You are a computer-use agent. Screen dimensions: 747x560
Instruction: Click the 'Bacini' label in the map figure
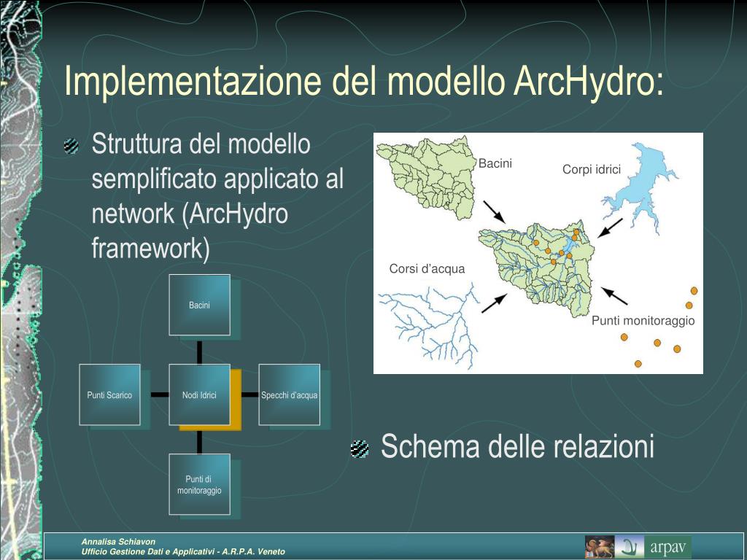click(x=495, y=163)
